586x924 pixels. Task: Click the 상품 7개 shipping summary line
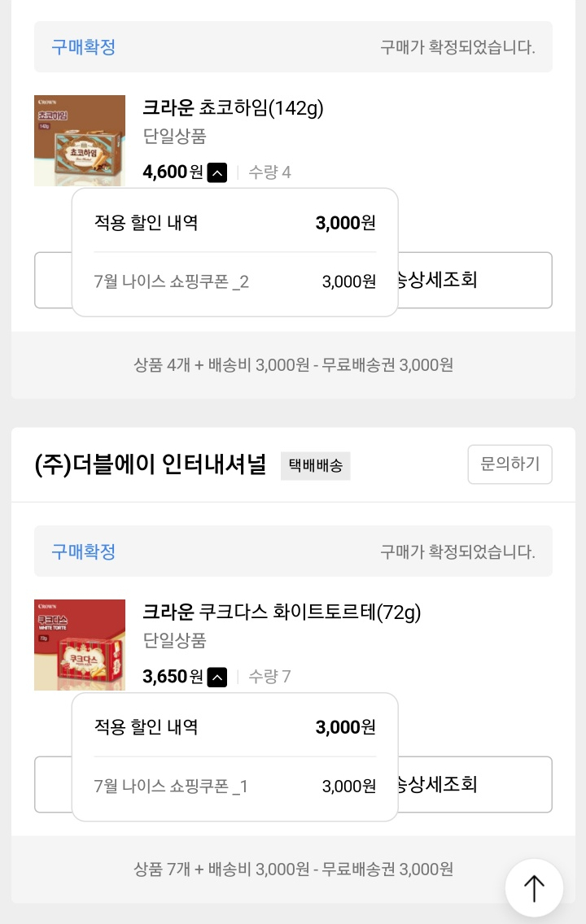(293, 870)
